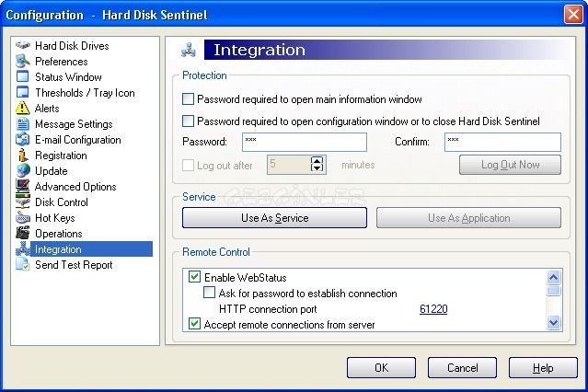Select Disk Control in sidebar
The height and width of the screenshot is (392, 588).
pyautogui.click(x=62, y=202)
